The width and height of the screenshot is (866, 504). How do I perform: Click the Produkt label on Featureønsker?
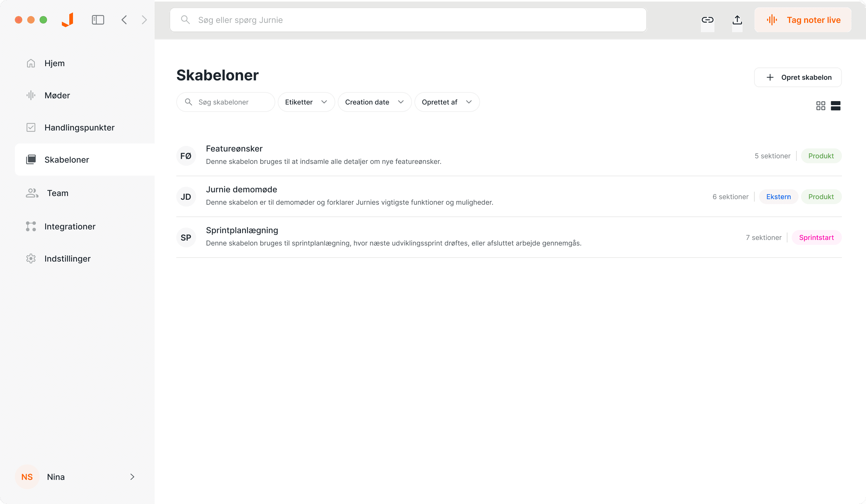821,156
